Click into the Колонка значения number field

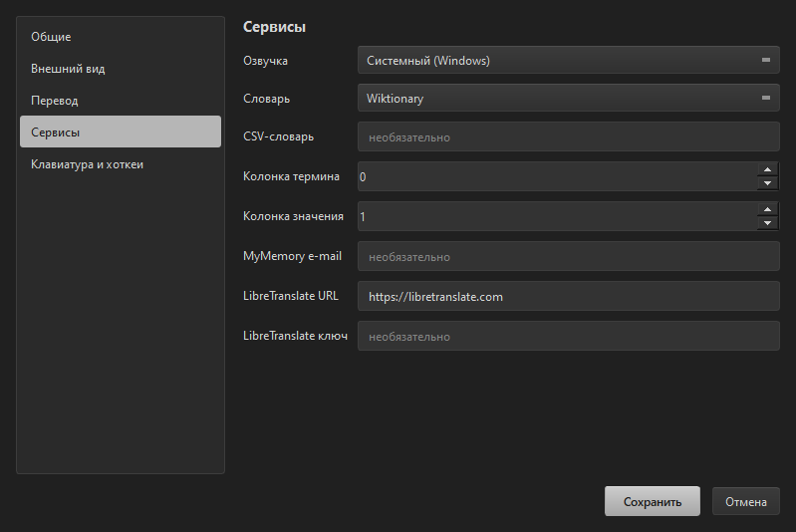pos(558,216)
